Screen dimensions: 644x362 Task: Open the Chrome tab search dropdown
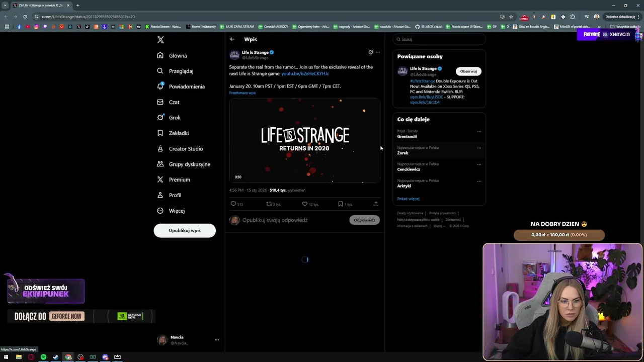[5, 6]
